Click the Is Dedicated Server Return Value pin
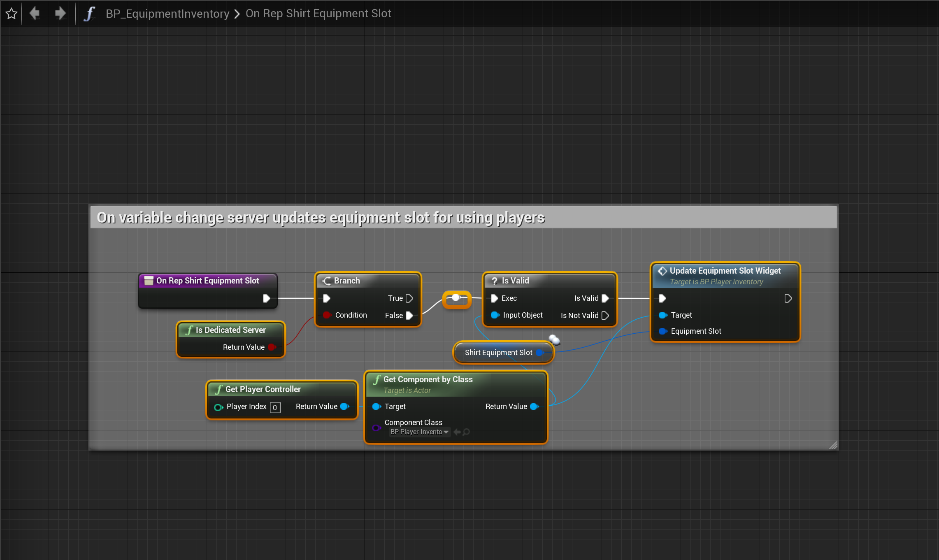 [x=272, y=347]
